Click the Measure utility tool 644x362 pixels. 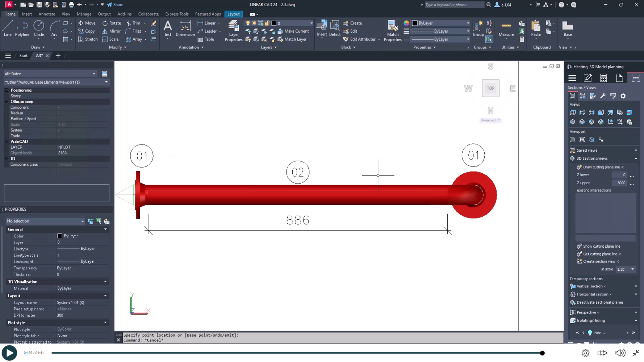pyautogui.click(x=506, y=29)
